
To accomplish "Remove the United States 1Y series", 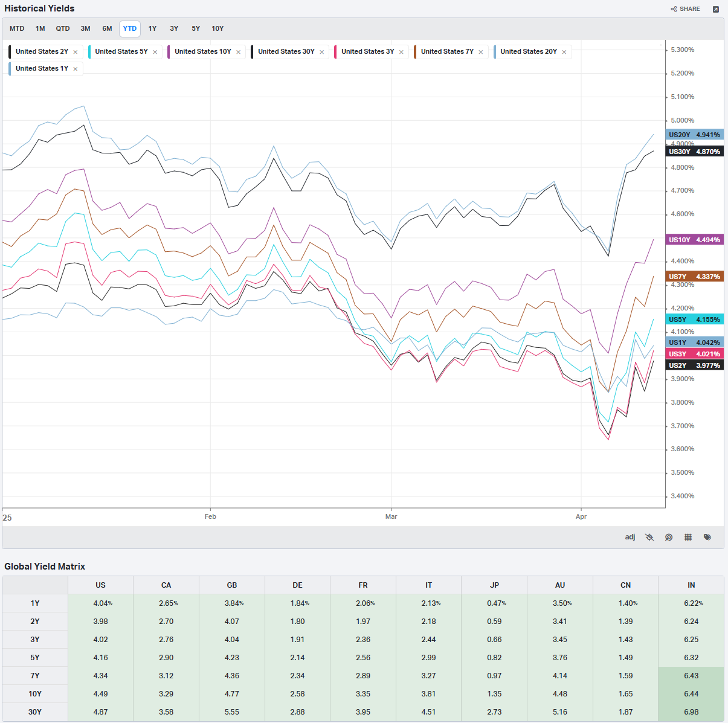I will (x=76, y=69).
